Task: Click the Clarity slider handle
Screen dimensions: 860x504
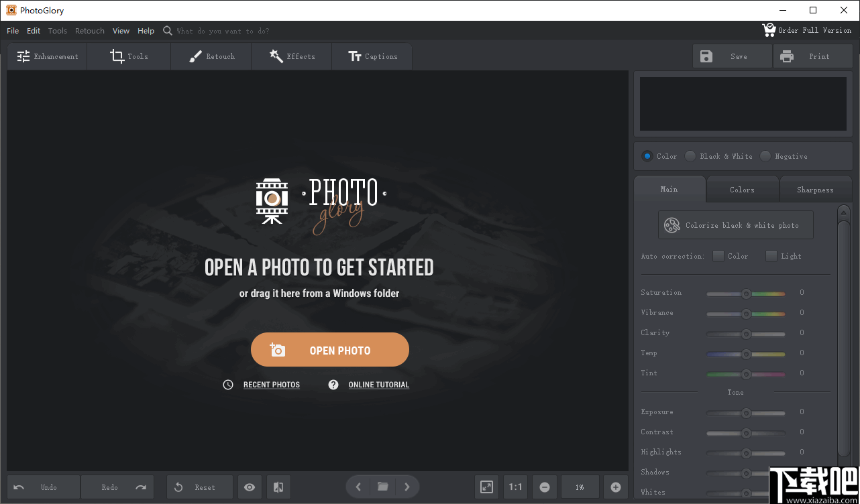Action: point(746,334)
